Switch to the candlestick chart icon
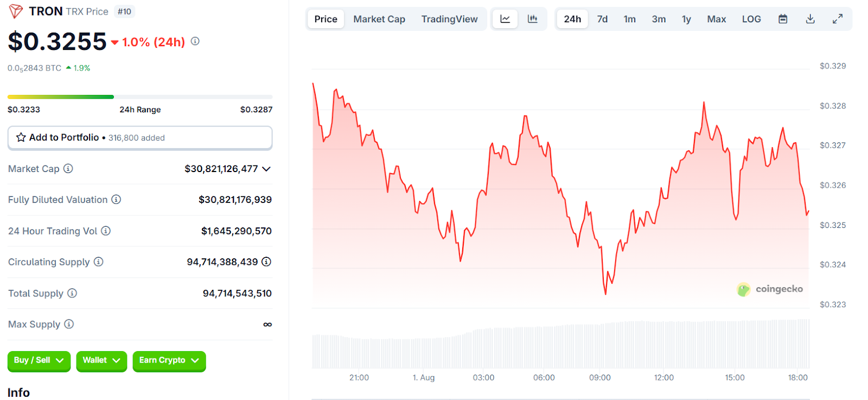 [x=533, y=19]
